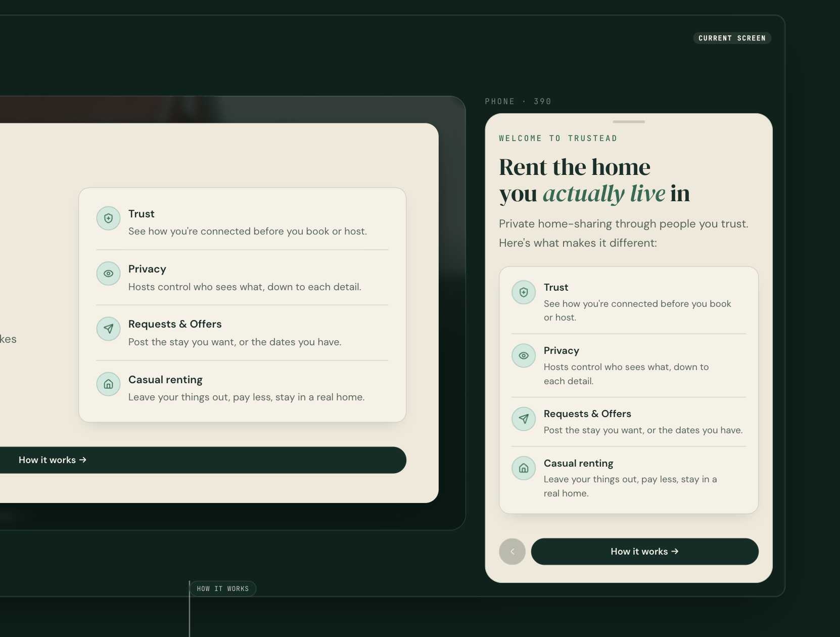The width and height of the screenshot is (840, 637).
Task: Click the Casual renting home icon in phone preview
Action: point(524,468)
